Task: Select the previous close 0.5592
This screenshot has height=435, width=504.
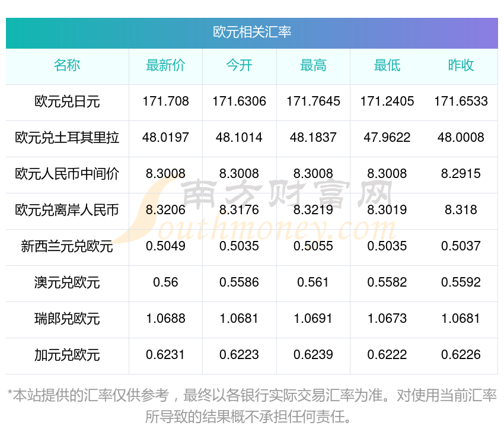Action: pyautogui.click(x=461, y=282)
